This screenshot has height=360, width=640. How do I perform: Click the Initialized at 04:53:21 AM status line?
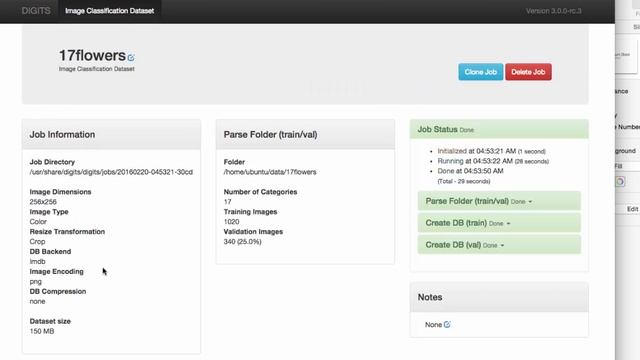491,151
